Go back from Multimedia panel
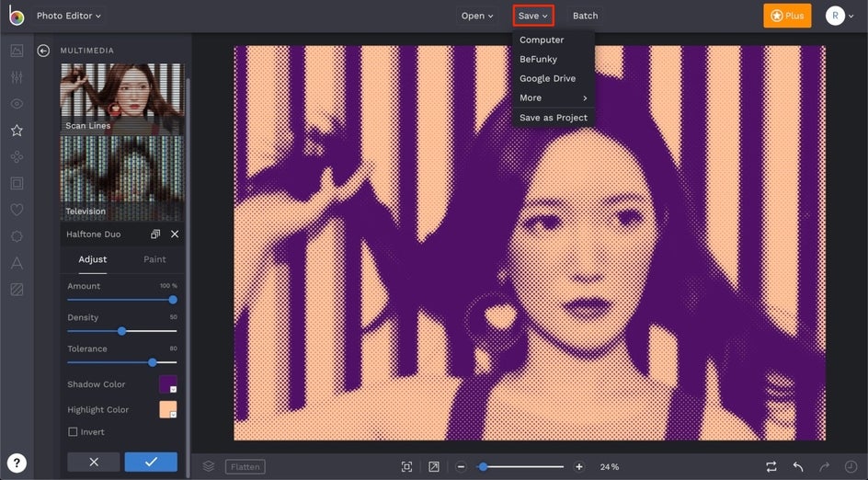The height and width of the screenshot is (480, 868). (43, 51)
